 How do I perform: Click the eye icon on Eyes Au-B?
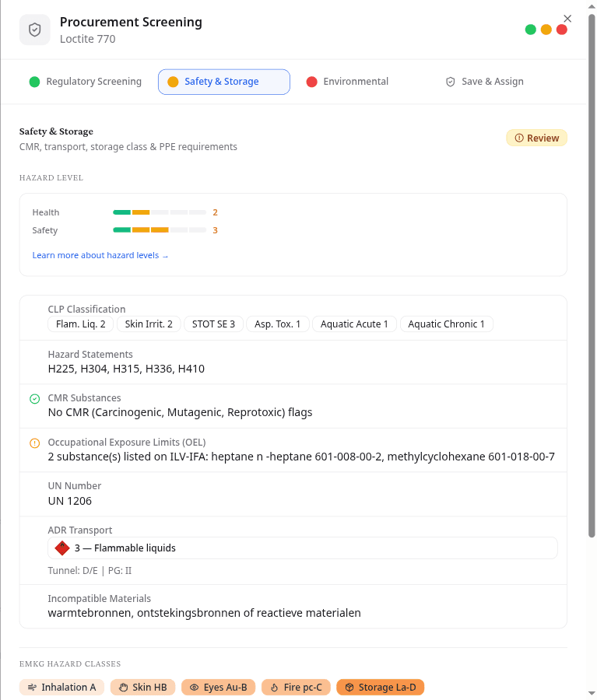pos(195,688)
